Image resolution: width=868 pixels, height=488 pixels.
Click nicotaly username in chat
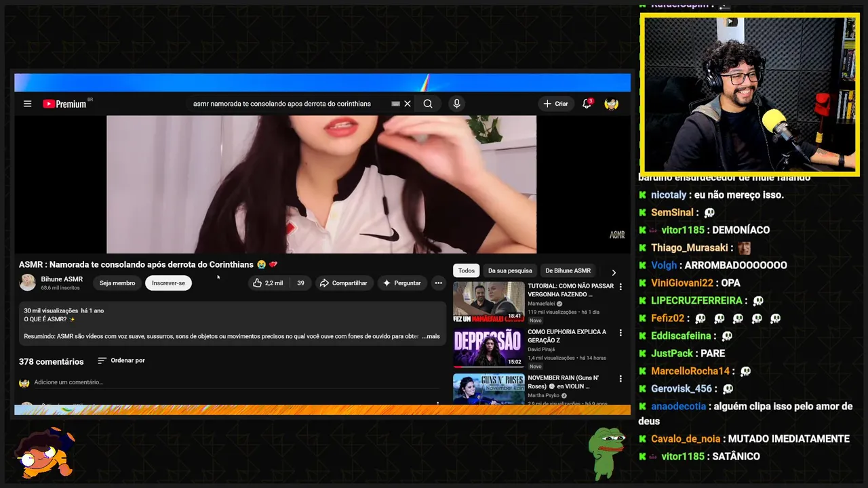click(669, 195)
